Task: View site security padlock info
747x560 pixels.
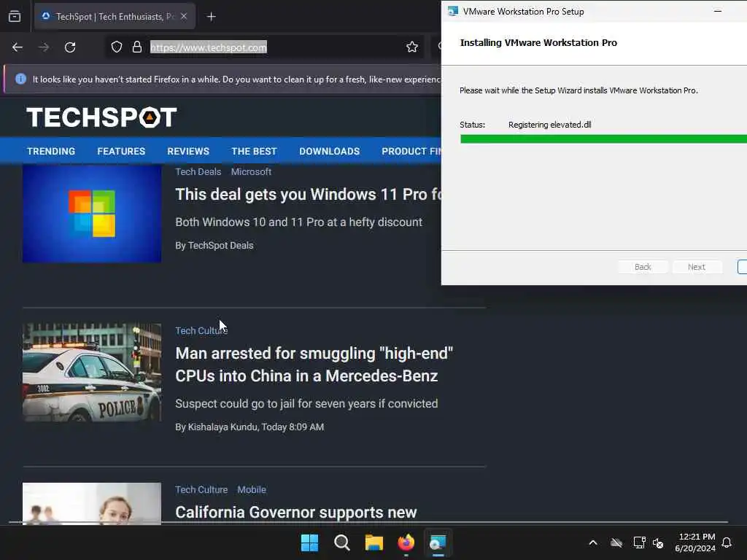Action: (136, 47)
